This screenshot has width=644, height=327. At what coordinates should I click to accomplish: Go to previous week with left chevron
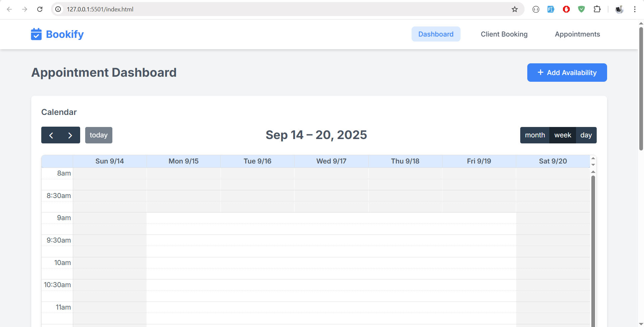click(x=51, y=135)
